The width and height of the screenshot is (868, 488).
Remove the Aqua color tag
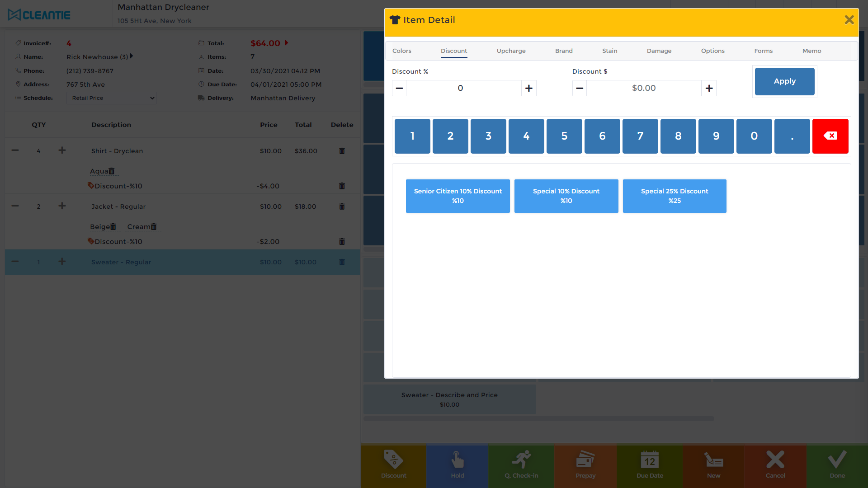112,171
